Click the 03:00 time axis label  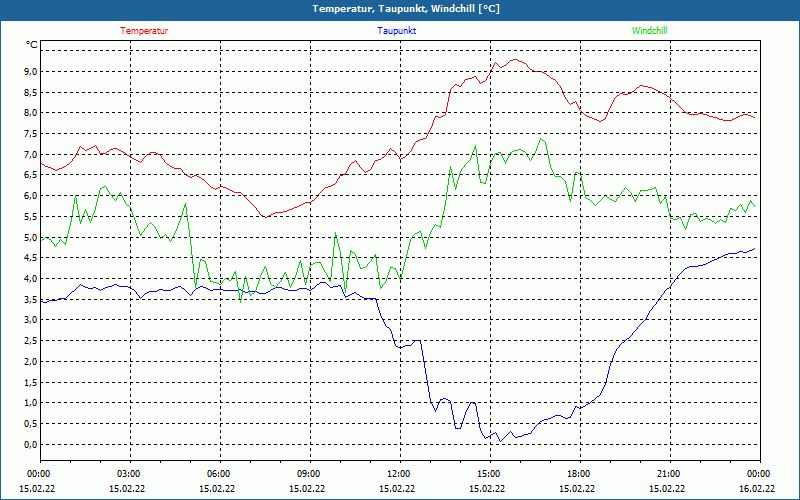[129, 474]
